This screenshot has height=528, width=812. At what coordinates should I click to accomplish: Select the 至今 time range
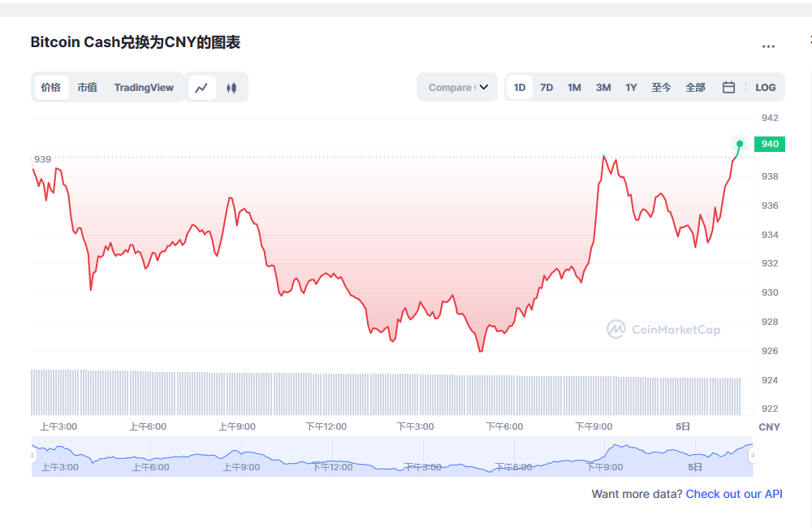pyautogui.click(x=661, y=88)
